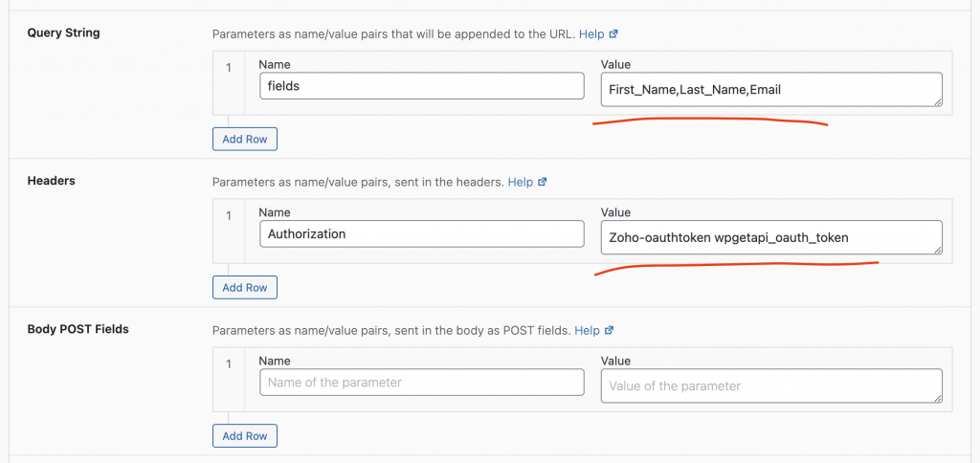Add a row to Headers parameters
Screen dimensions: 980x463
244,287
